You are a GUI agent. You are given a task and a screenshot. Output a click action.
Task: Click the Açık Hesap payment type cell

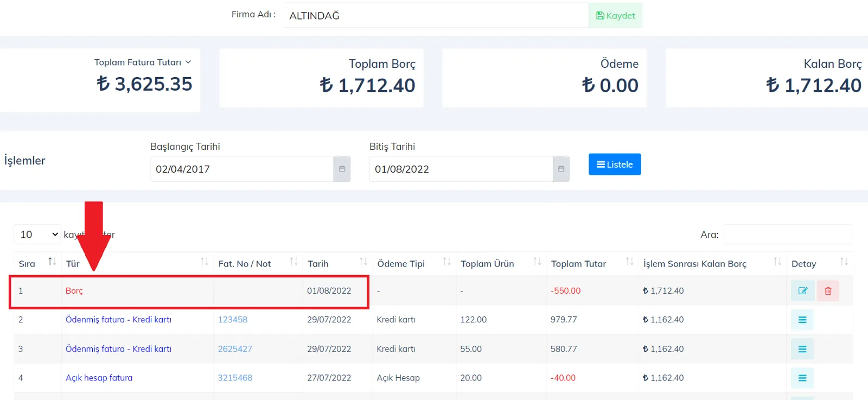(398, 378)
